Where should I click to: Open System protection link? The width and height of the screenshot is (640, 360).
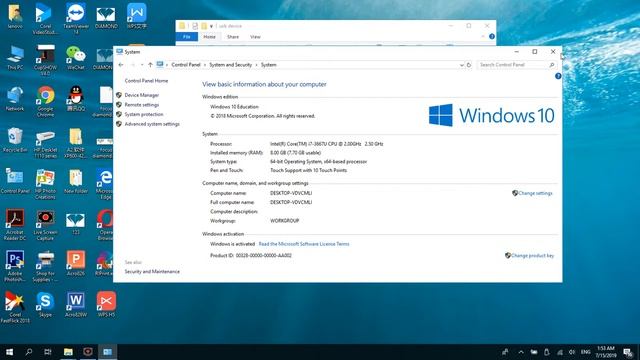(x=144, y=114)
